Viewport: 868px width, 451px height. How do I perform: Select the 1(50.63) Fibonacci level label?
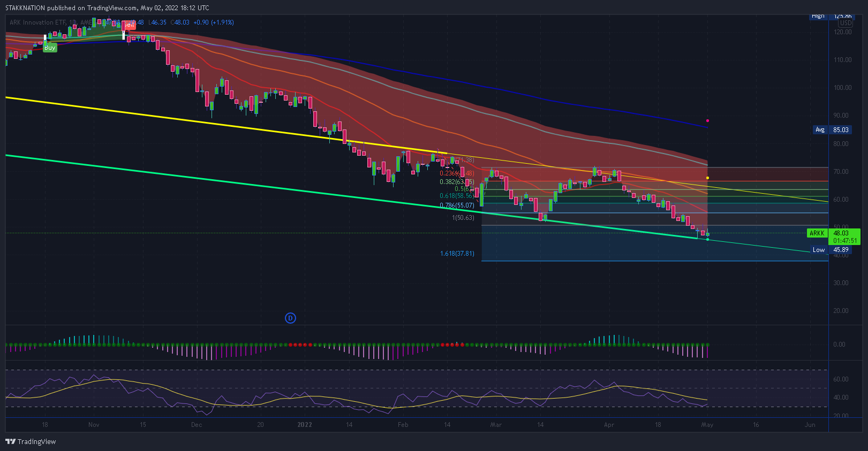pyautogui.click(x=463, y=218)
